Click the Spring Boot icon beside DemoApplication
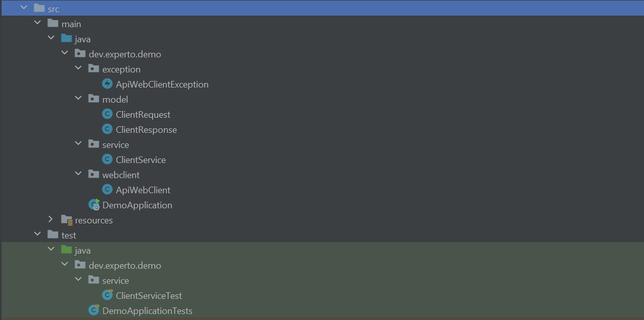The height and width of the screenshot is (320, 644). click(x=94, y=205)
